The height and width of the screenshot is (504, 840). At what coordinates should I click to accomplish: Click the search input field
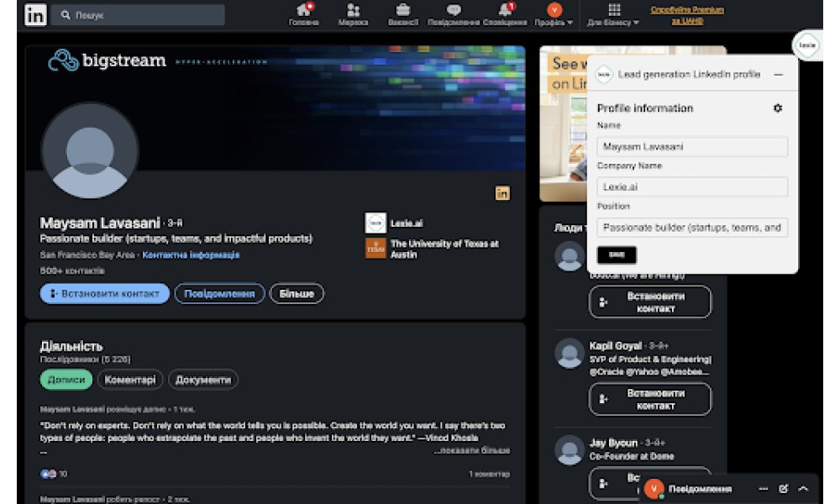click(x=139, y=15)
